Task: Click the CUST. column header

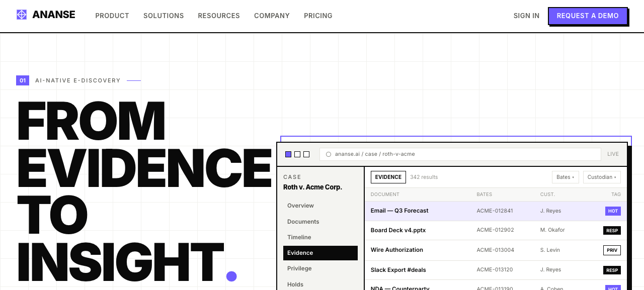Action: [x=547, y=195]
